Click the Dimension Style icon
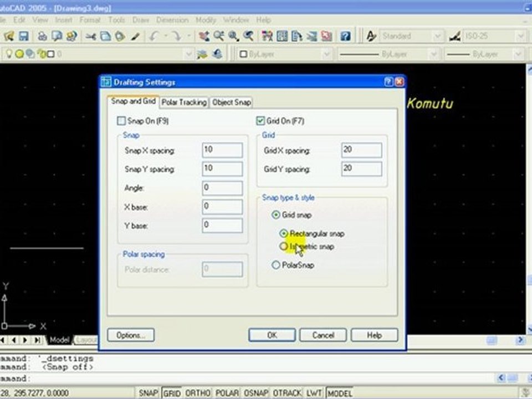This screenshot has width=532, height=399. click(455, 35)
